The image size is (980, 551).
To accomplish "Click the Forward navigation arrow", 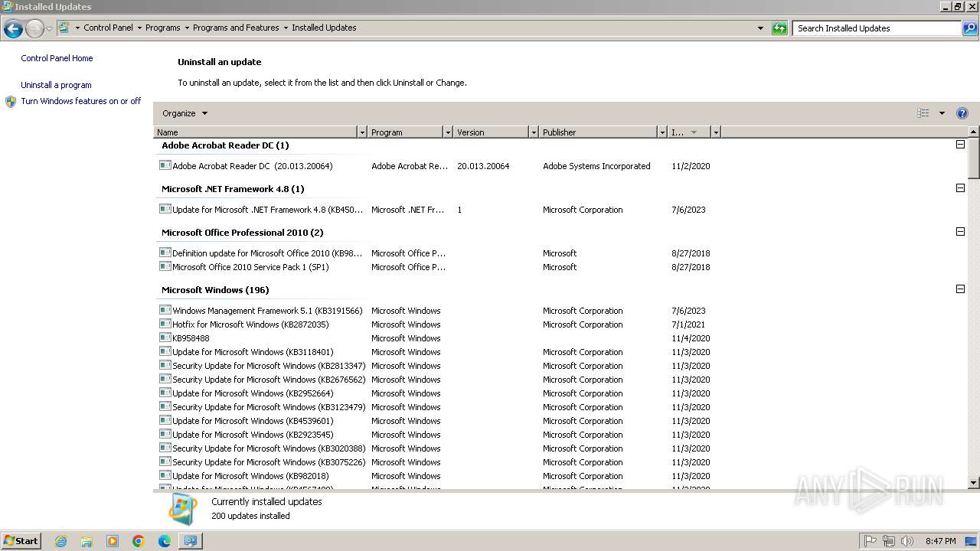I will pos(34,29).
